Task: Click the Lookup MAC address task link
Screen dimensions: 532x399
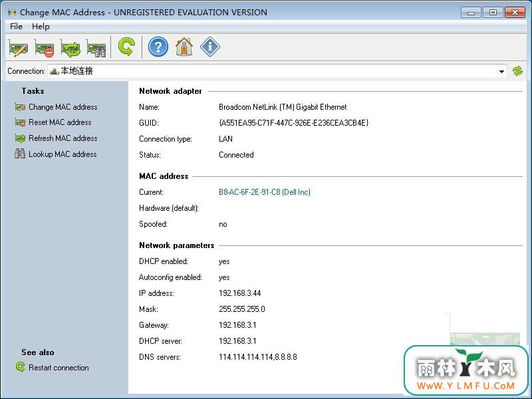Action: (x=63, y=154)
